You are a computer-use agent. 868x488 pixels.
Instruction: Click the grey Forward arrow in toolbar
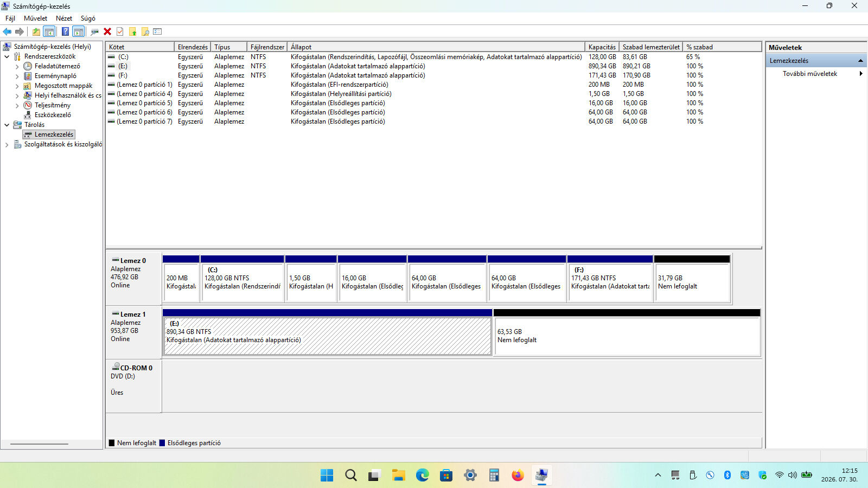[x=20, y=31]
